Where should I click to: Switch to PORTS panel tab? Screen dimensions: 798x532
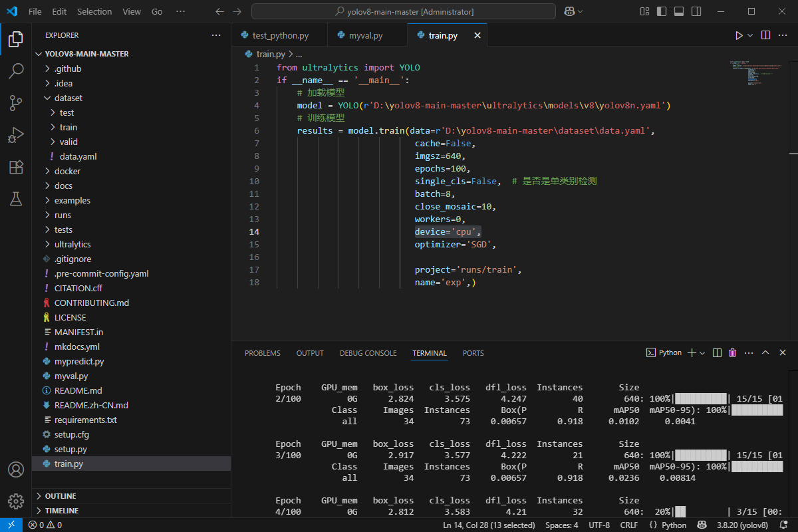click(473, 353)
